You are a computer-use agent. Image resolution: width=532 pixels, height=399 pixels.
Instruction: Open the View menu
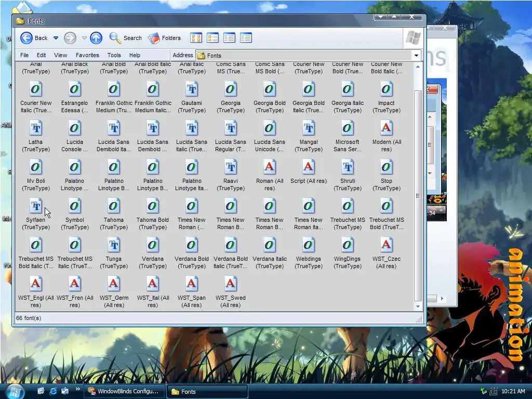pyautogui.click(x=60, y=55)
